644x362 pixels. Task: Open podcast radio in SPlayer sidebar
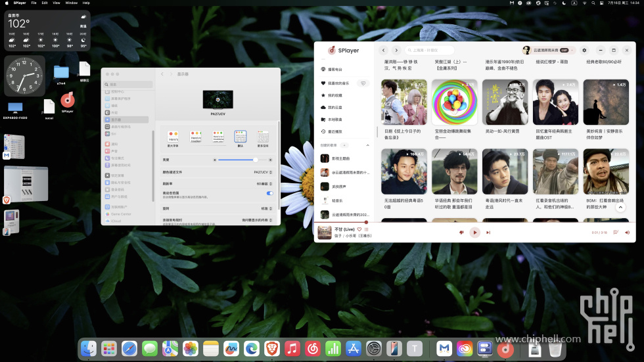pos(344,70)
